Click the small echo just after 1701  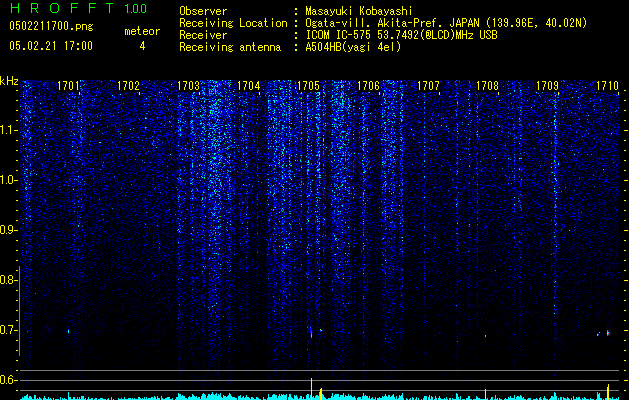coord(69,331)
